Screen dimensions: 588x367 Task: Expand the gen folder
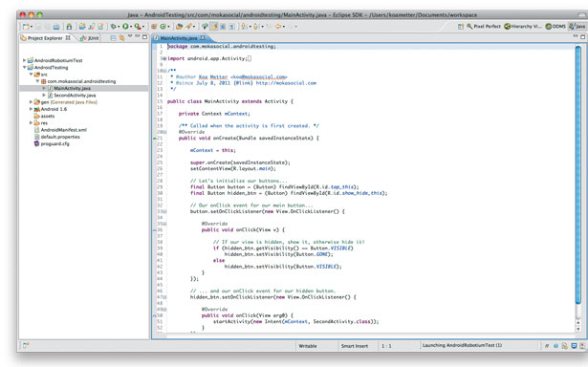[x=32, y=102]
